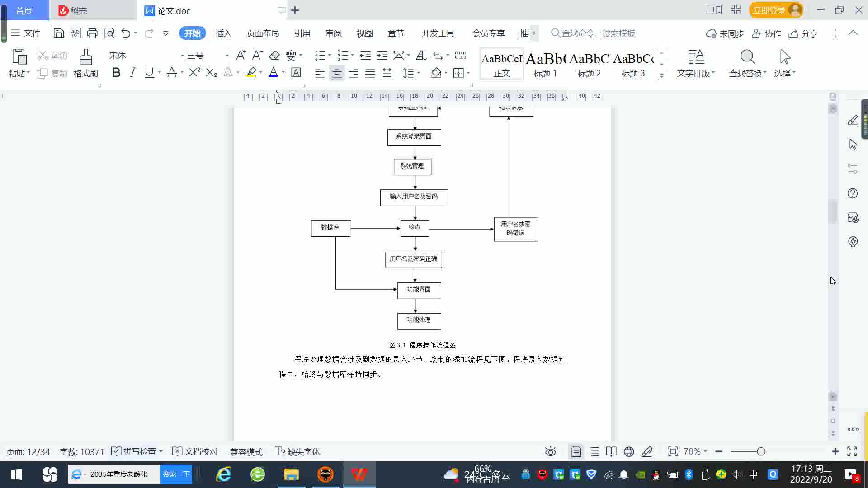Toggle spell check (拼写检查) in status bar

click(x=134, y=451)
